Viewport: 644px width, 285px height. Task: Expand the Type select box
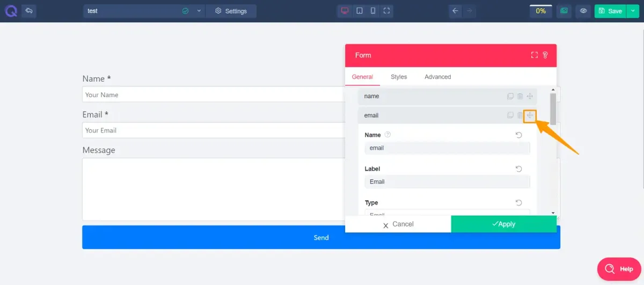click(447, 213)
